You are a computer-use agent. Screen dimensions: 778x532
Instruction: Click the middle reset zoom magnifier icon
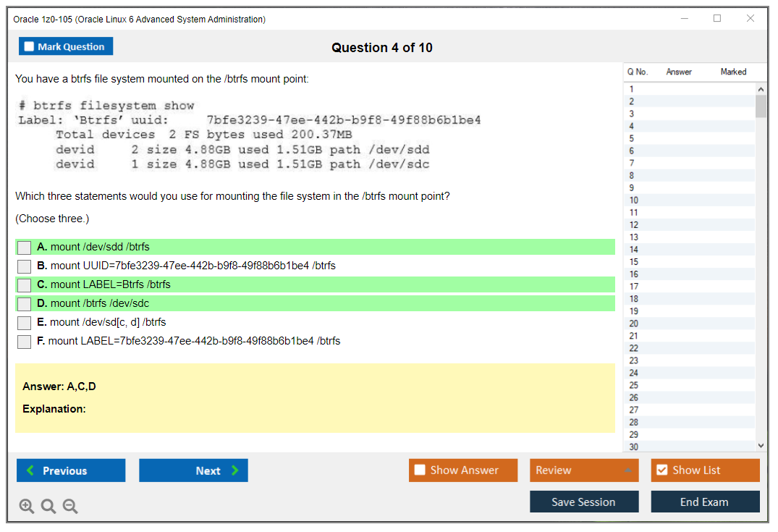pyautogui.click(x=48, y=506)
